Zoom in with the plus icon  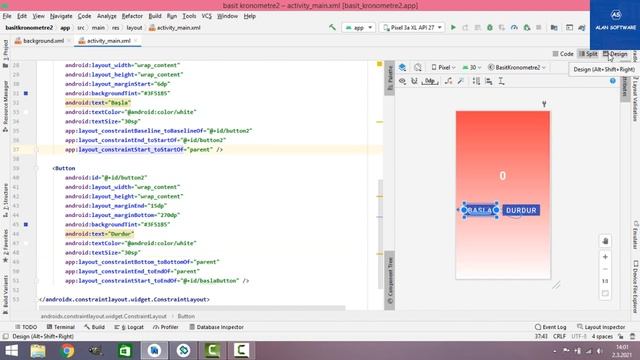(605, 257)
